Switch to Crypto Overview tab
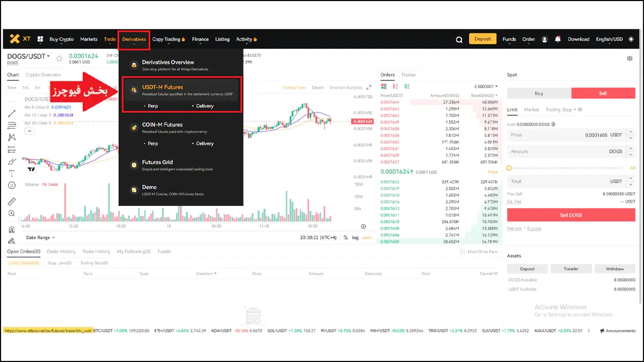Screen dimensions: 644x362 43,75
